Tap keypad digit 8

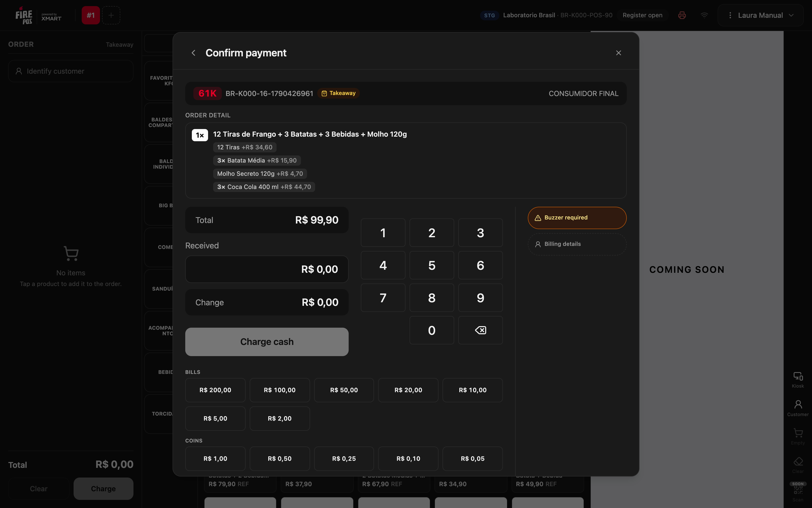point(431,298)
